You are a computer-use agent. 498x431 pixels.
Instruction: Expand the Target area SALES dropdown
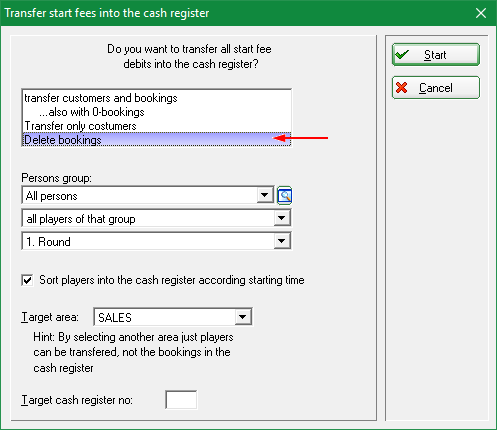[x=243, y=317]
